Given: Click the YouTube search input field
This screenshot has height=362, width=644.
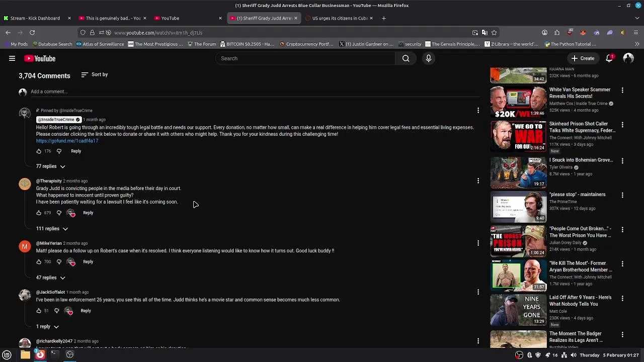Looking at the screenshot, I should 305,58.
